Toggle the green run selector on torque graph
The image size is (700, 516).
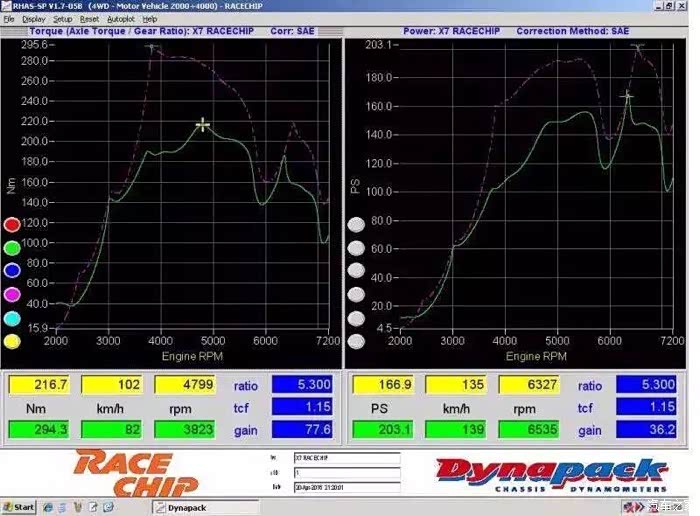(x=12, y=248)
